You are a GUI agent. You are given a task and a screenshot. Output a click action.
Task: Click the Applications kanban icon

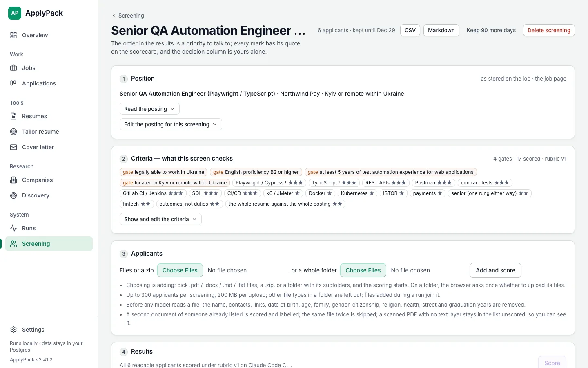click(x=13, y=83)
